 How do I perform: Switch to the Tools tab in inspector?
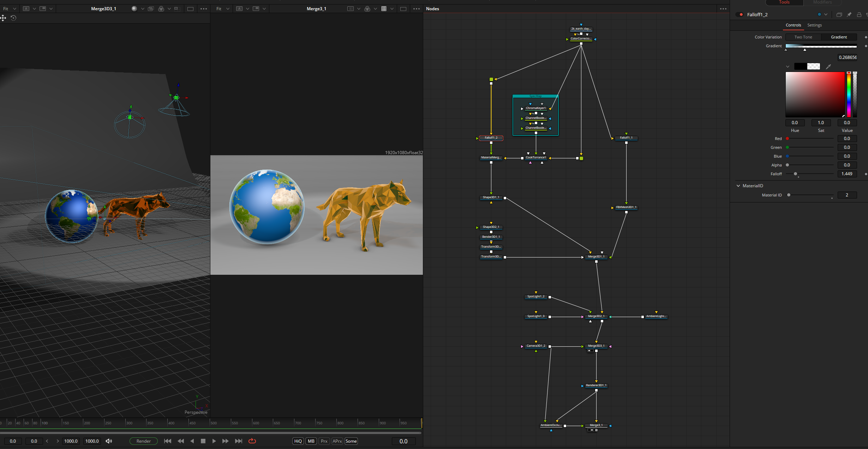[784, 2]
